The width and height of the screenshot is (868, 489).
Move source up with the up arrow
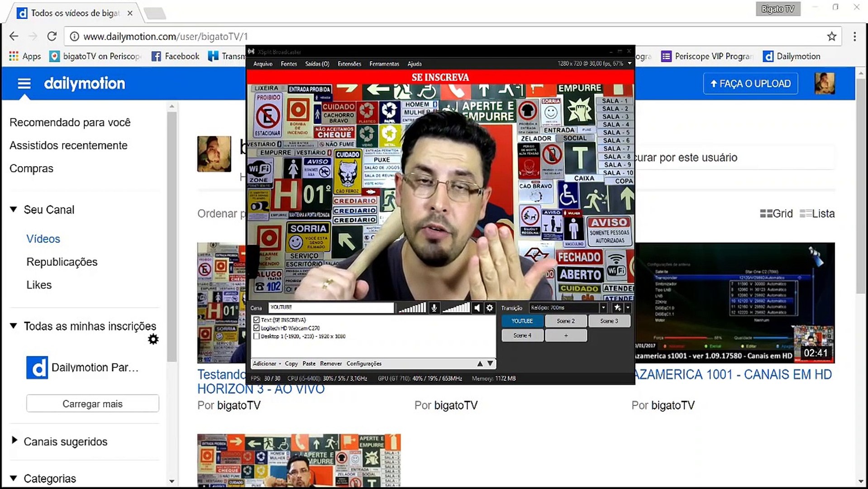tap(480, 364)
